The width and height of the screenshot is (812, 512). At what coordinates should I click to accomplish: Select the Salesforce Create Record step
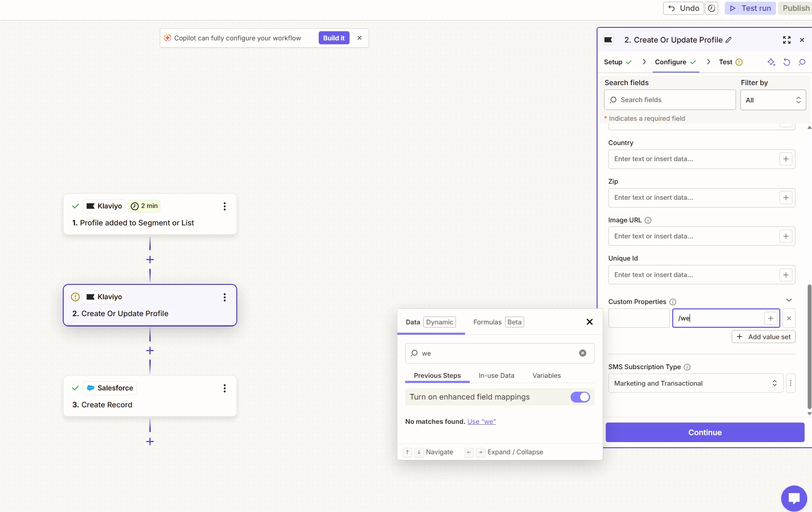click(150, 396)
